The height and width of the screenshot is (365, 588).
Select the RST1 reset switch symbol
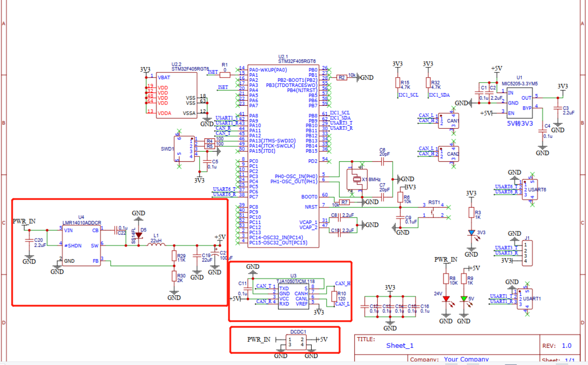click(434, 211)
